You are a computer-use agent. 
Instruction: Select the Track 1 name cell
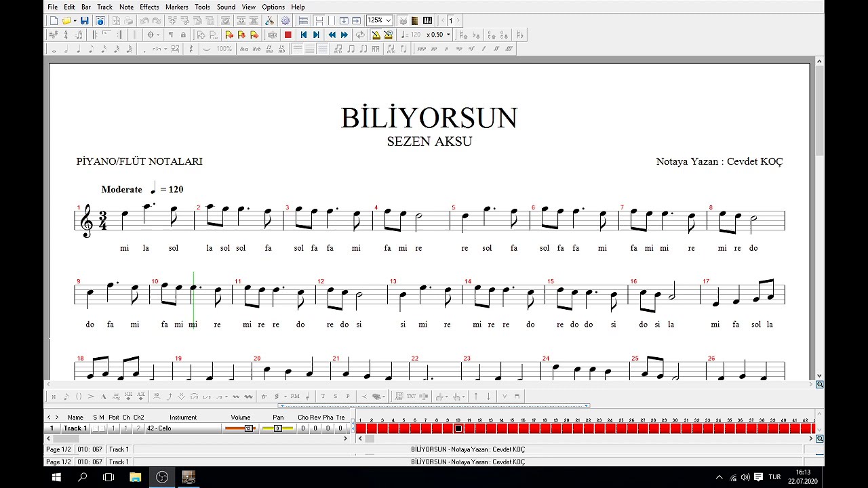(x=75, y=428)
